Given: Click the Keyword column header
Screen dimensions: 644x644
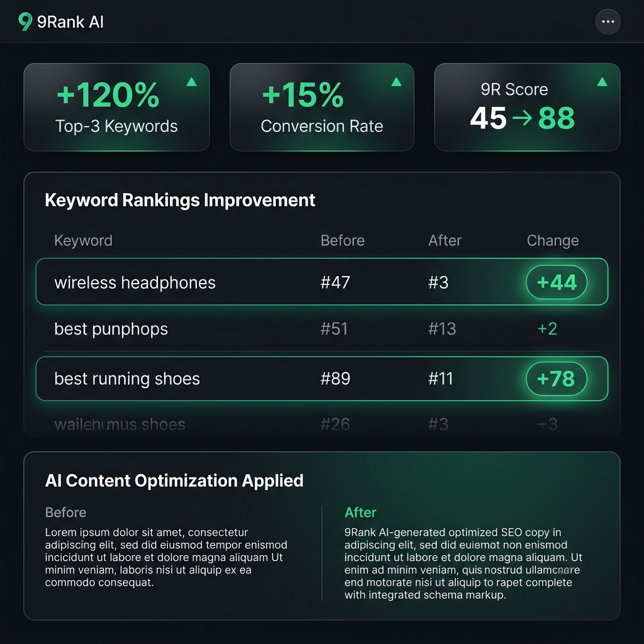Looking at the screenshot, I should [x=84, y=240].
